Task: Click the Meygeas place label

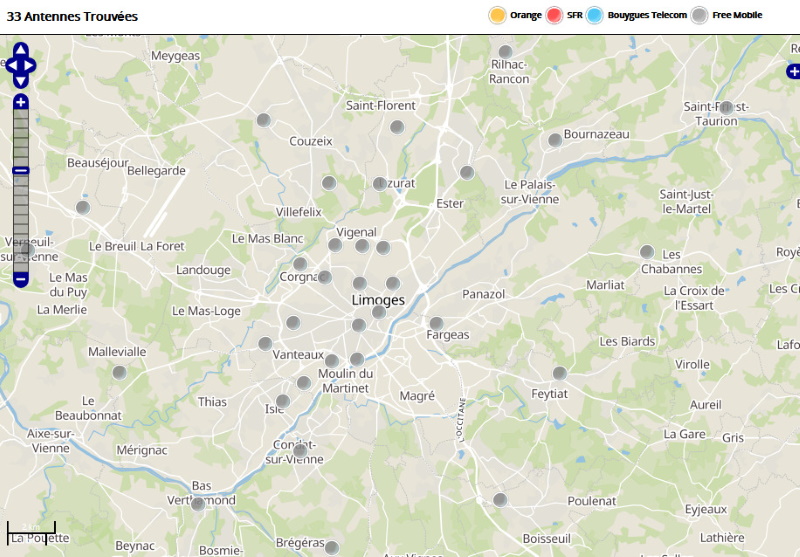Action: [176, 56]
